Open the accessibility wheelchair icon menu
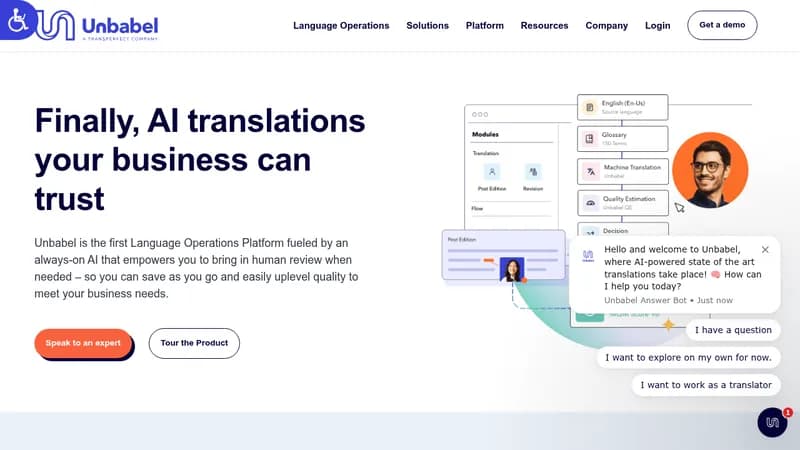Viewport: 800px width, 450px height. click(x=18, y=19)
